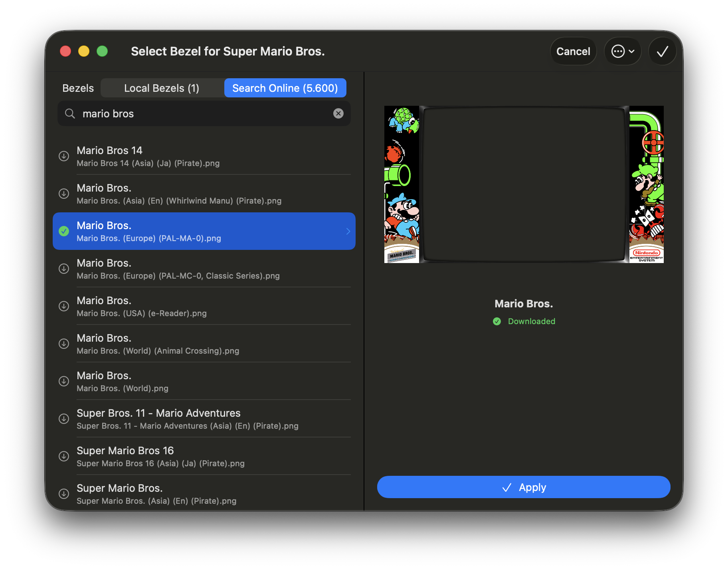Screen dimensions: 728x570
Task: Click green downloaded checkmark on PAL-MA-0 row
Action: coord(64,231)
